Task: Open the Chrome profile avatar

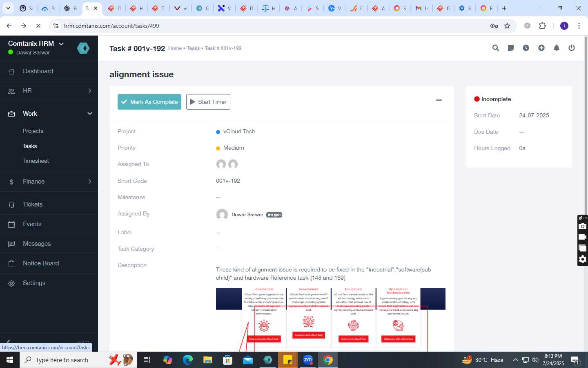Action: [x=564, y=26]
